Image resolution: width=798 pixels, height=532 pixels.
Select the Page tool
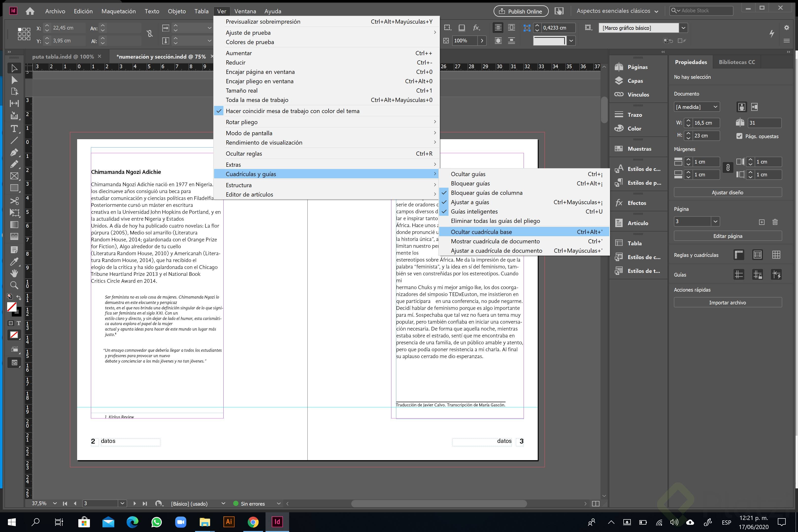(x=14, y=92)
